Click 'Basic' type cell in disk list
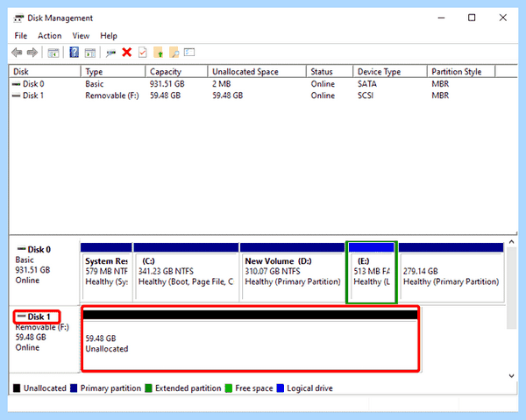The height and width of the screenshot is (420, 526). coord(95,84)
